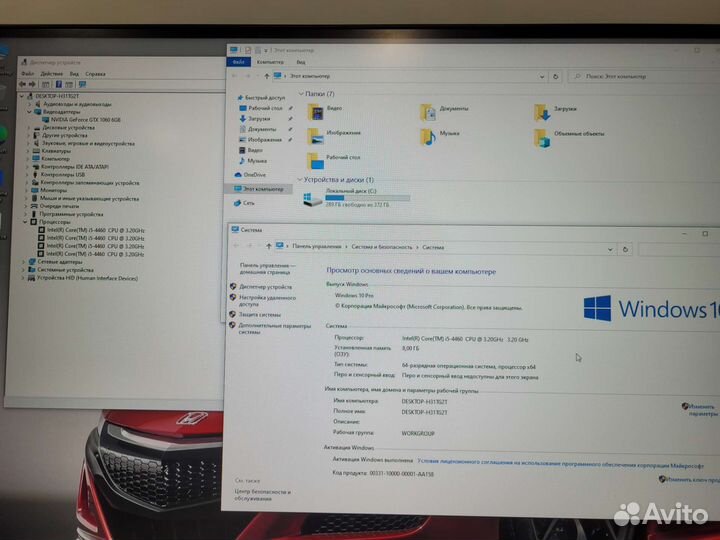The width and height of the screenshot is (720, 540).
Task: Click scan hardware monitor icon in Device Manager
Action: point(82,84)
